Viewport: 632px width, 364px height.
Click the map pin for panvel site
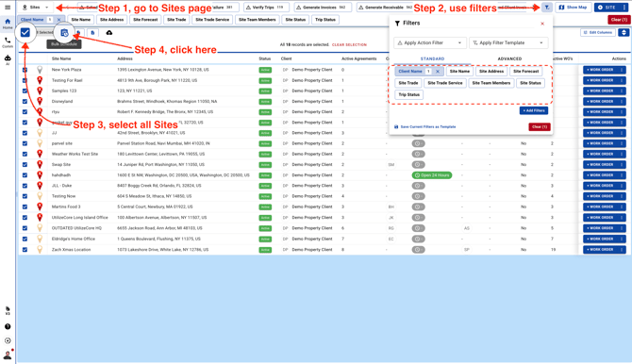tap(40, 143)
